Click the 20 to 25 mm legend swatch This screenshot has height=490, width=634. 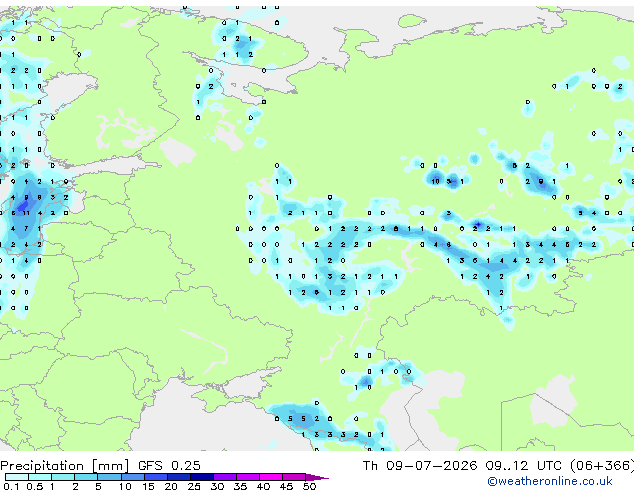[x=178, y=477]
